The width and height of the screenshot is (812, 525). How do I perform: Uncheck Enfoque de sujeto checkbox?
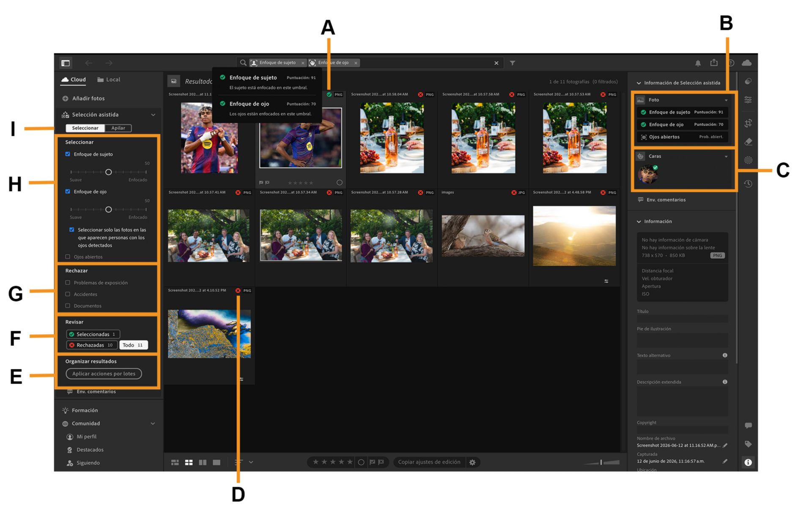pyautogui.click(x=68, y=154)
